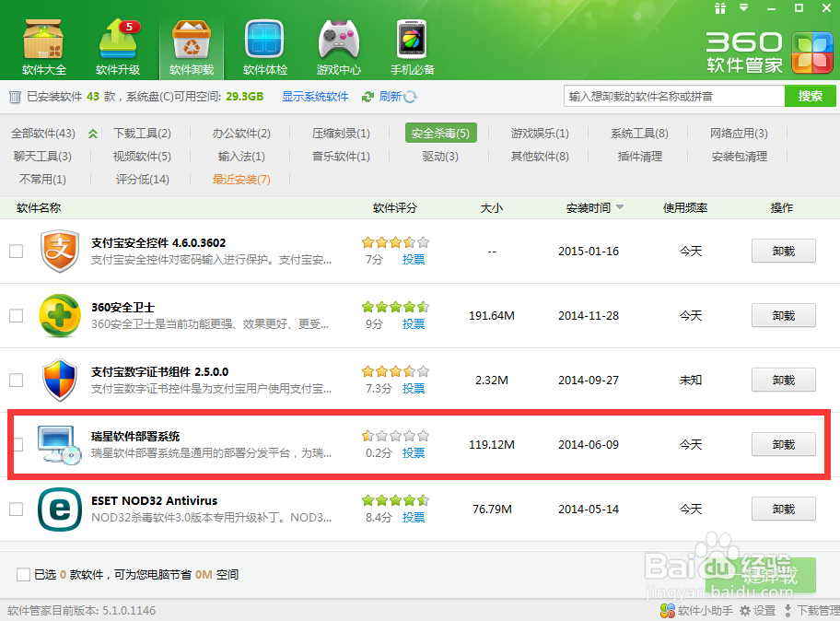
Task: Select the 安全杀毒(5) category
Action: [440, 134]
